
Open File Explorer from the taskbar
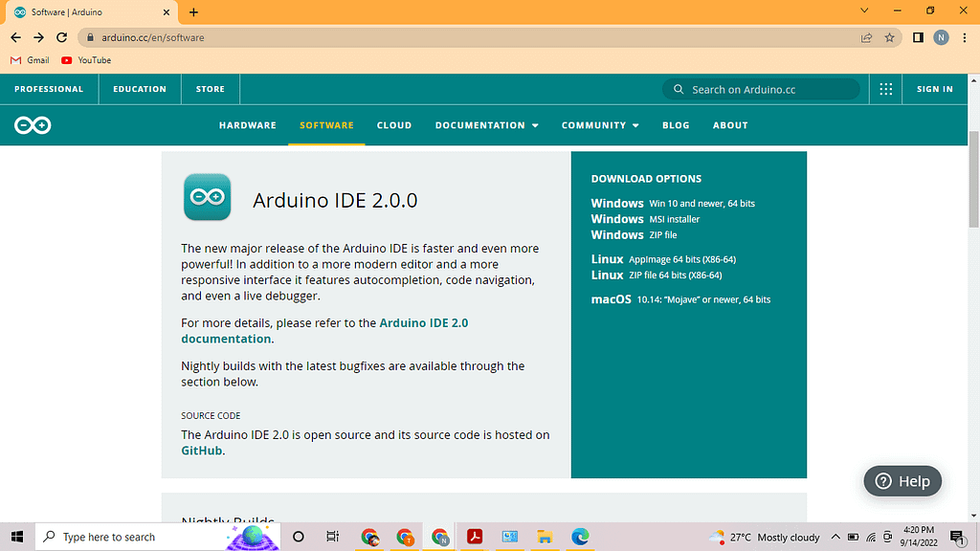(544, 537)
